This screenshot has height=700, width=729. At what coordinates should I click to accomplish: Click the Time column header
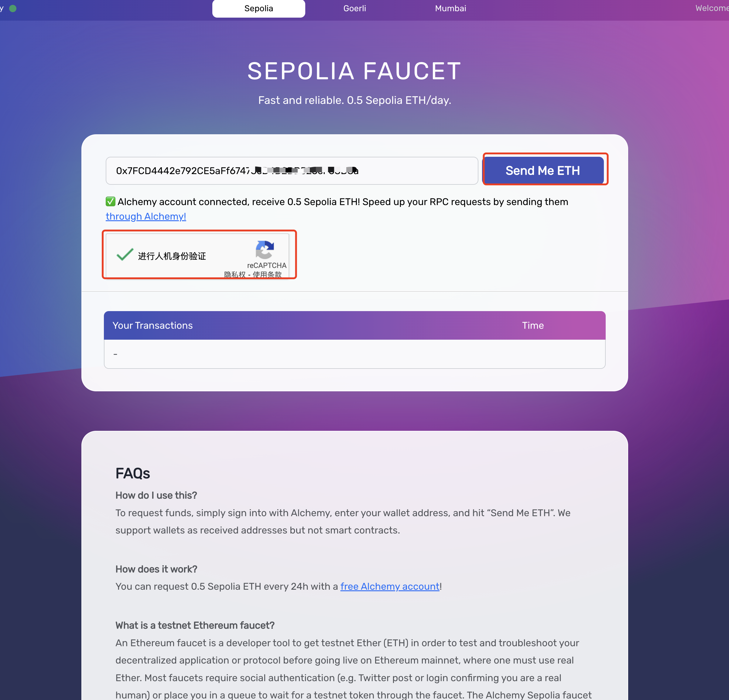coord(532,325)
